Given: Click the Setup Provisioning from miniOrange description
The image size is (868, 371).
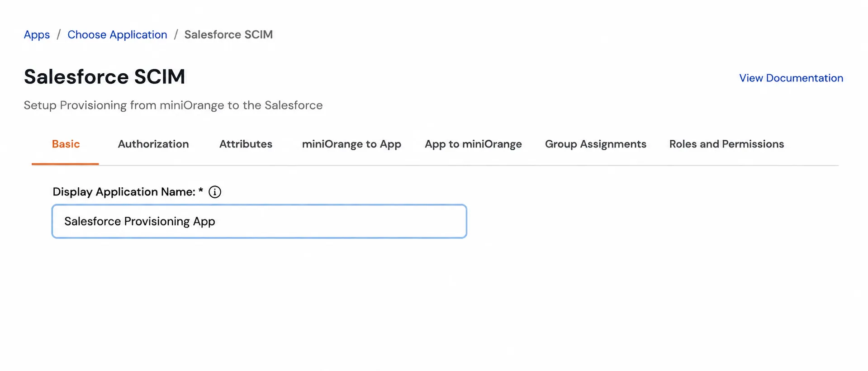Looking at the screenshot, I should [173, 105].
